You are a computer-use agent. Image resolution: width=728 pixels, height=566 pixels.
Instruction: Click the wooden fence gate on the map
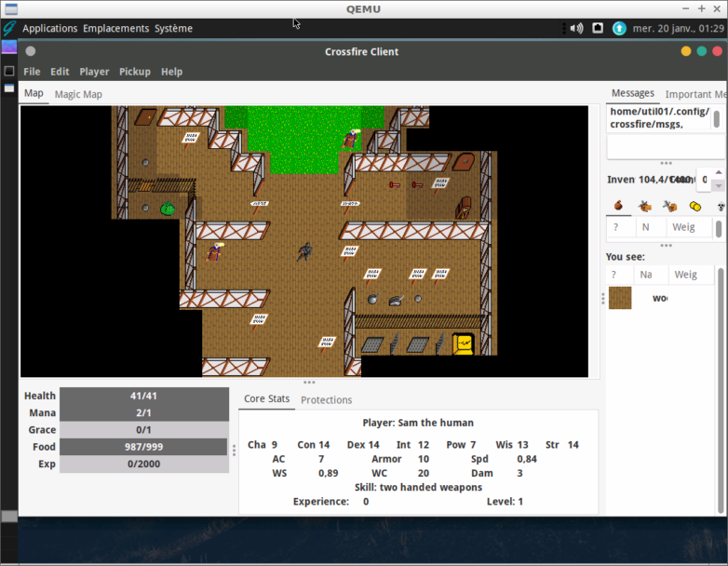[x=146, y=186]
